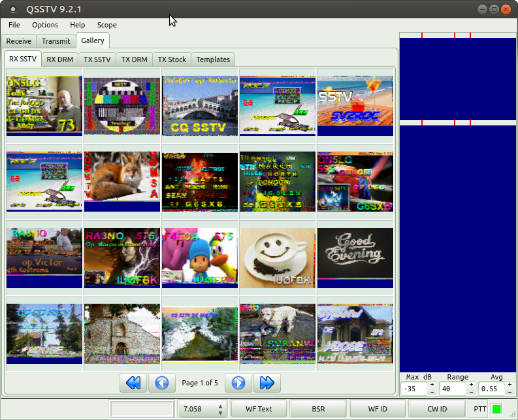Click the CW ID button
The height and width of the screenshot is (420, 518).
pos(437,409)
